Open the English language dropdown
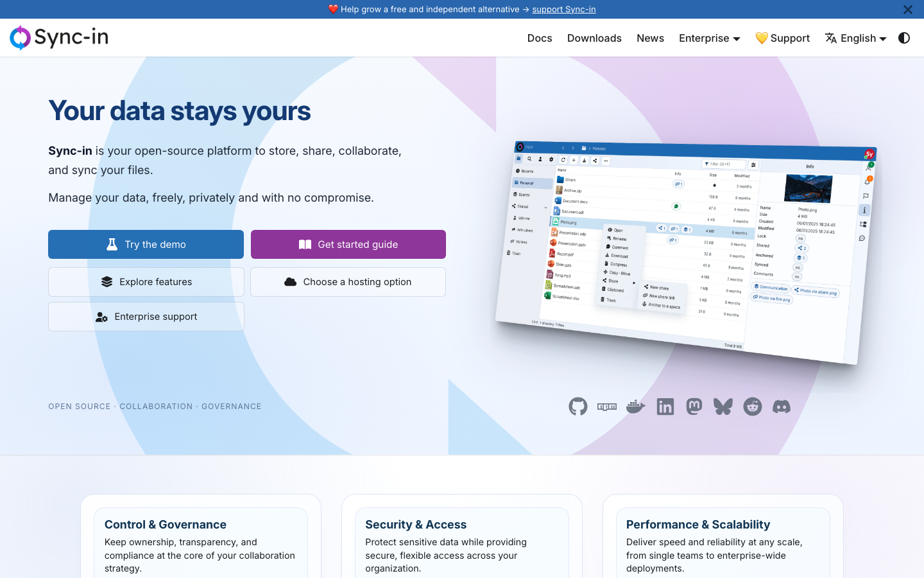This screenshot has height=578, width=924. (856, 38)
